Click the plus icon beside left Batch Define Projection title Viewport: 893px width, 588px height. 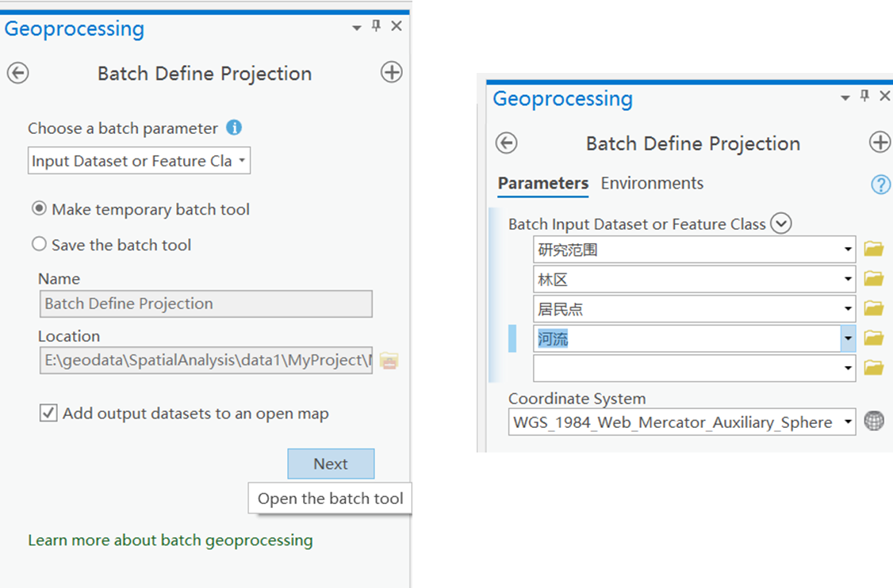[x=391, y=73]
